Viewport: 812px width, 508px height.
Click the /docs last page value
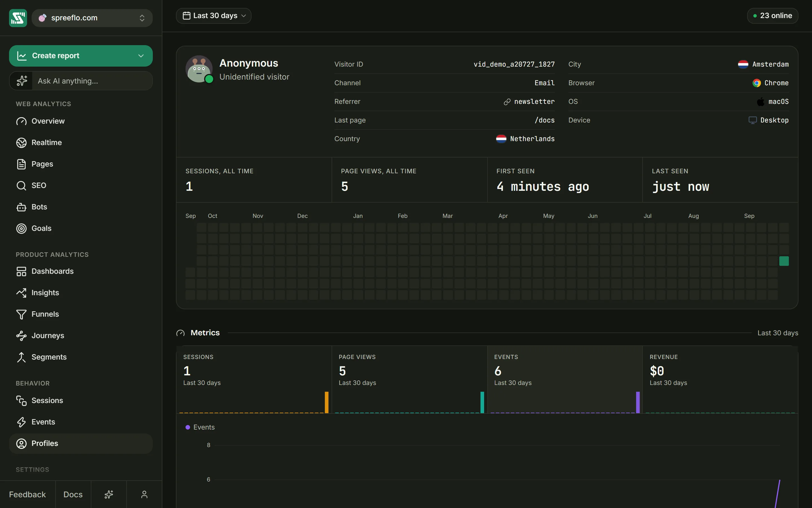pyautogui.click(x=545, y=120)
